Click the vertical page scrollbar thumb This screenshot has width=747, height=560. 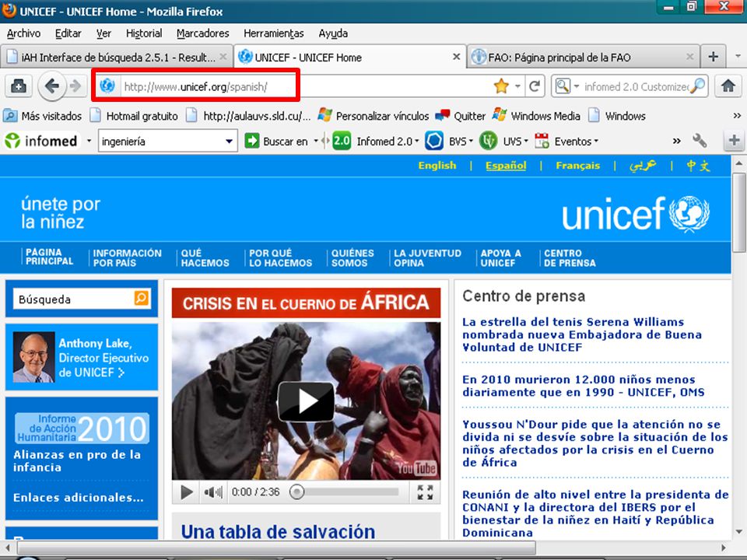pos(739,212)
